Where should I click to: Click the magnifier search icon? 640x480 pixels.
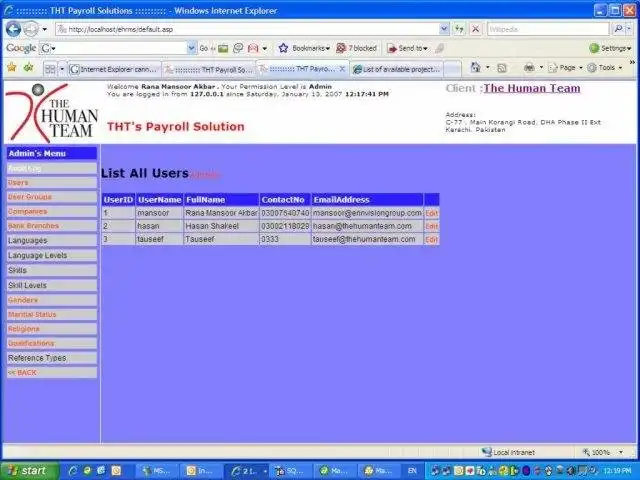point(618,29)
